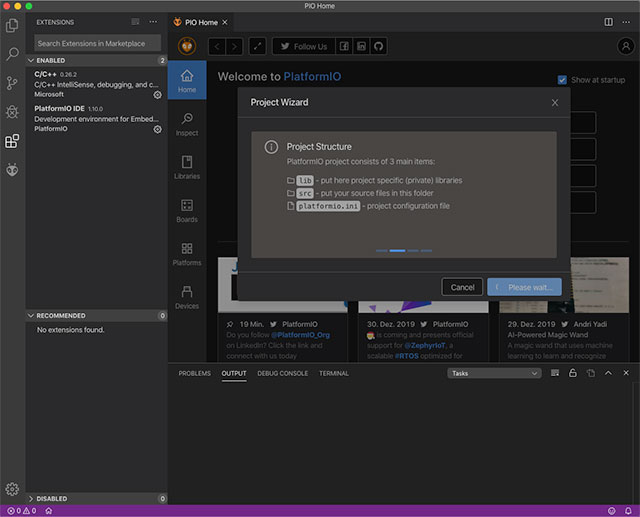
Task: Open the PlatformIO alien icon view
Action: pyautogui.click(x=12, y=170)
